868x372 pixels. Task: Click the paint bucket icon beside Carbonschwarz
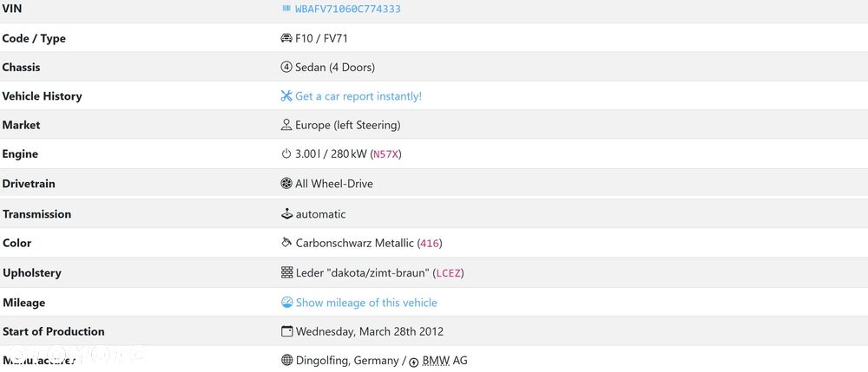point(286,244)
